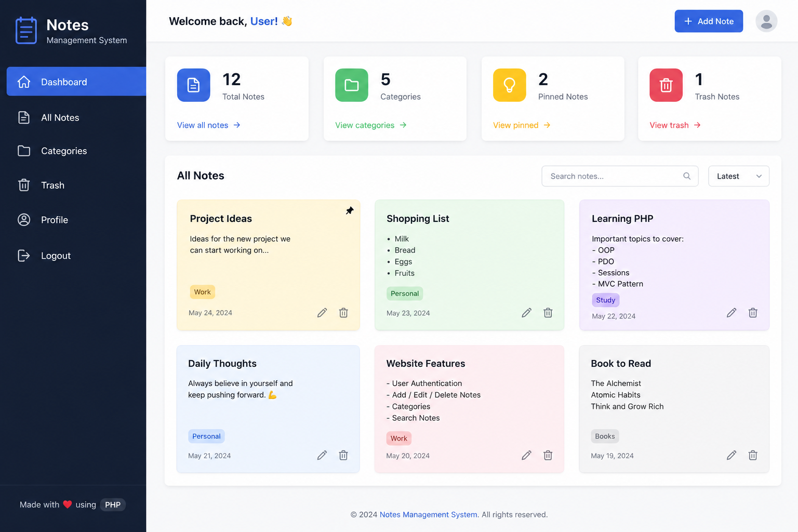Click the May 19, 2024 date

tap(612, 456)
